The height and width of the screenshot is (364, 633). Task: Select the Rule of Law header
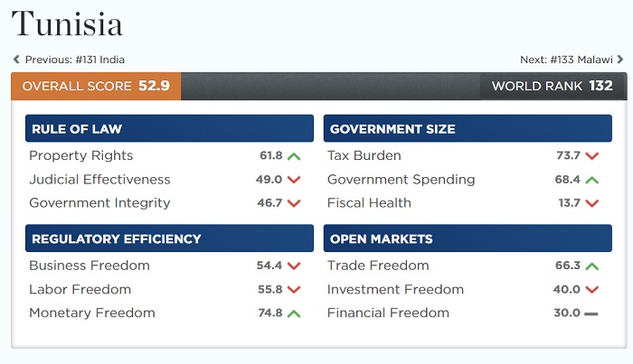(169, 129)
